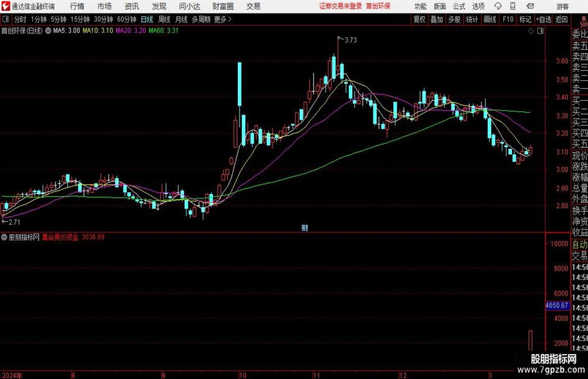Switch to 60分钟 period tab
Image resolution: width=588 pixels, height=379 pixels.
[126, 19]
